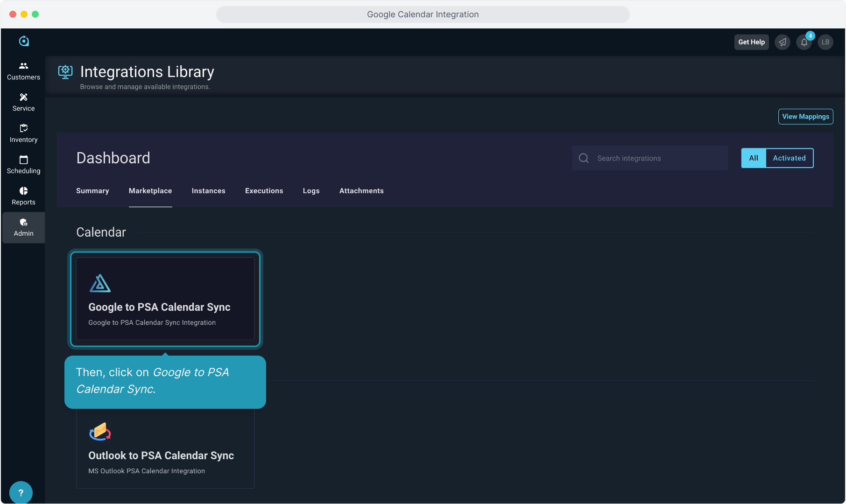Toggle filter to Activated integrations

point(789,158)
